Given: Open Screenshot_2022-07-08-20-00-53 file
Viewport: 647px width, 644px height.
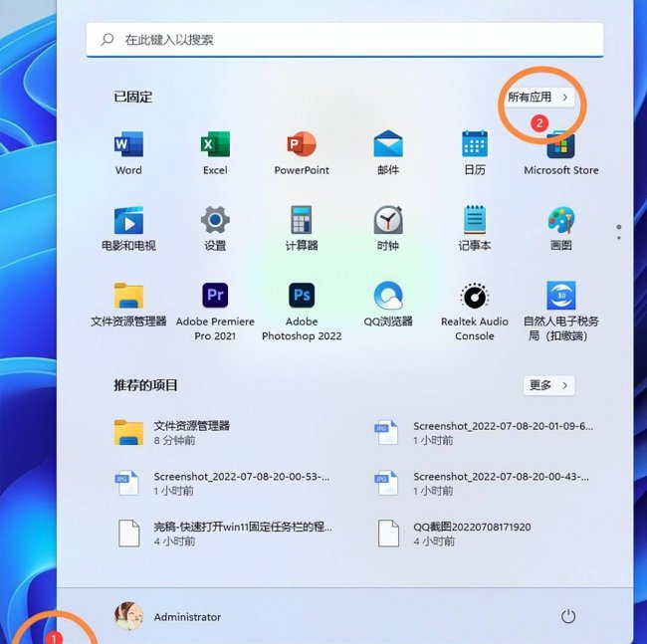Looking at the screenshot, I should tap(222, 483).
